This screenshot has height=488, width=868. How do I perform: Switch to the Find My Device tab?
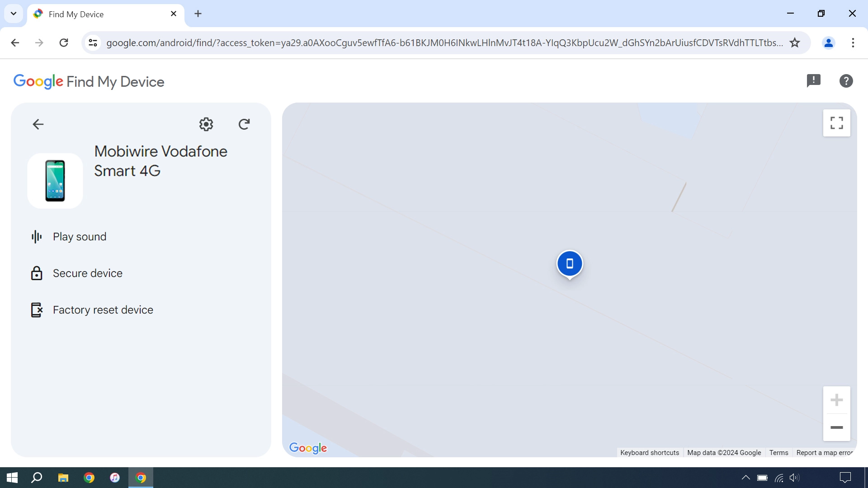(x=90, y=14)
